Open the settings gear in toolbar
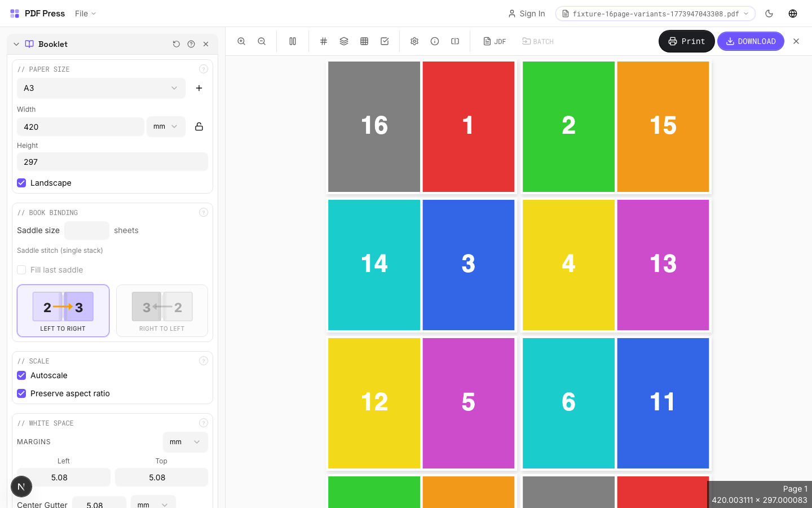Image resolution: width=812 pixels, height=508 pixels. tap(414, 41)
